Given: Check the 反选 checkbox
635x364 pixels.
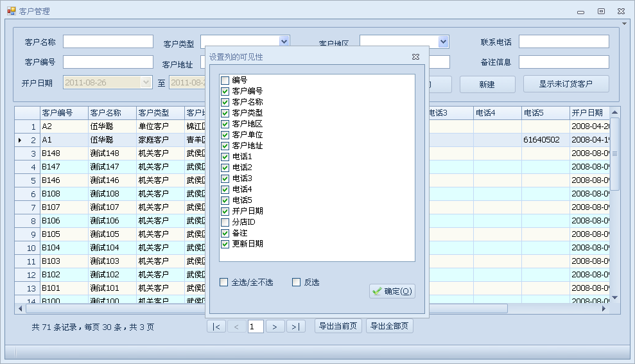Looking at the screenshot, I should (297, 282).
